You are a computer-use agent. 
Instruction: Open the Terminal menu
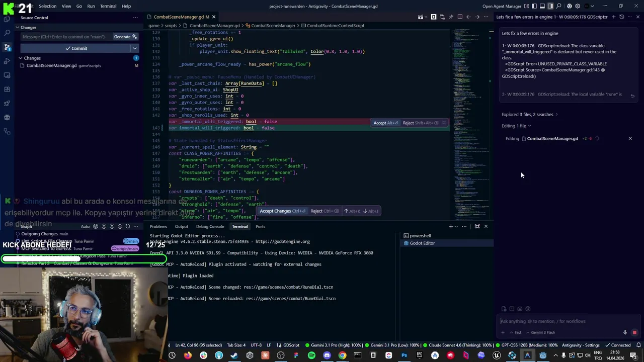tap(108, 6)
